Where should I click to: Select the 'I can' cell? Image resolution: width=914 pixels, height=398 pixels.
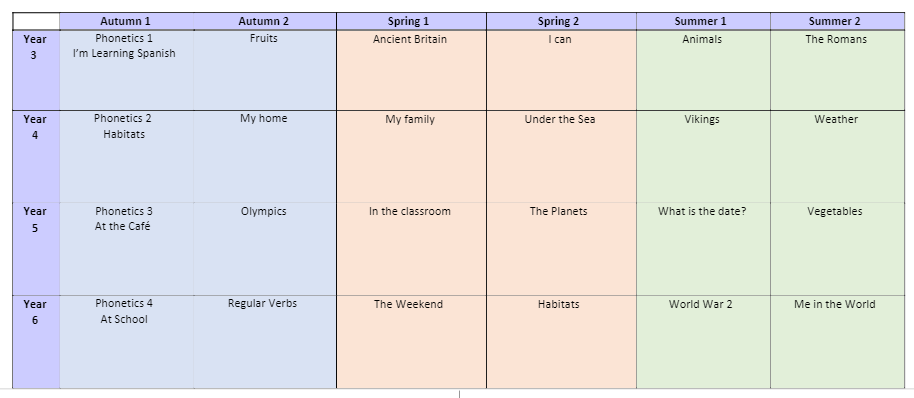pos(561,70)
